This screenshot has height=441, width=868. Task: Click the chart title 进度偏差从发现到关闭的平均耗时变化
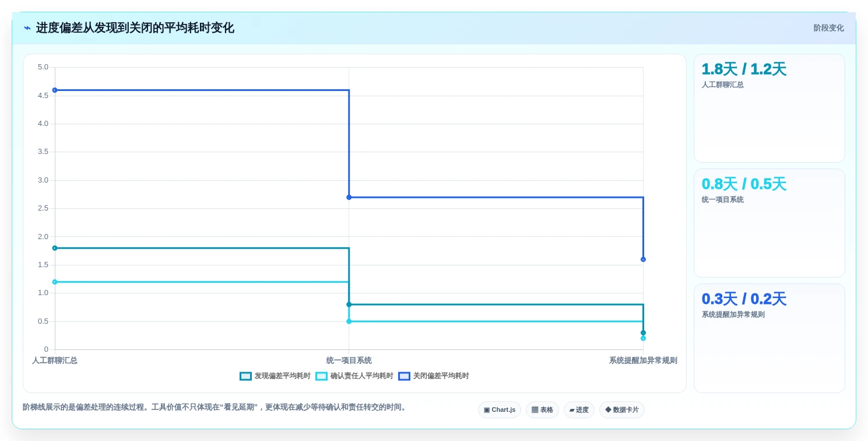click(x=135, y=28)
